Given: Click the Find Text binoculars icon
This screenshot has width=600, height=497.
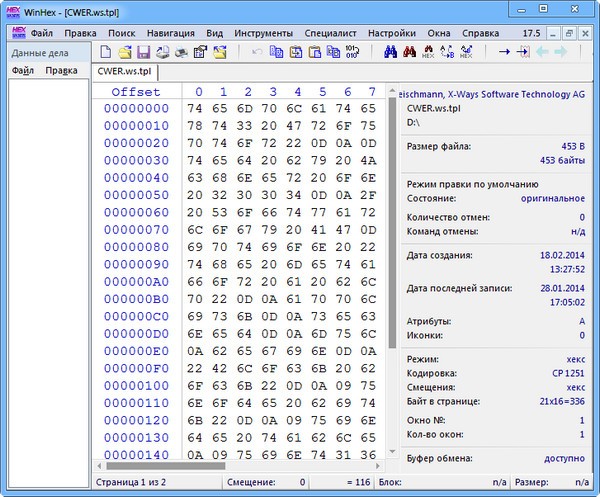Looking at the screenshot, I should point(391,51).
